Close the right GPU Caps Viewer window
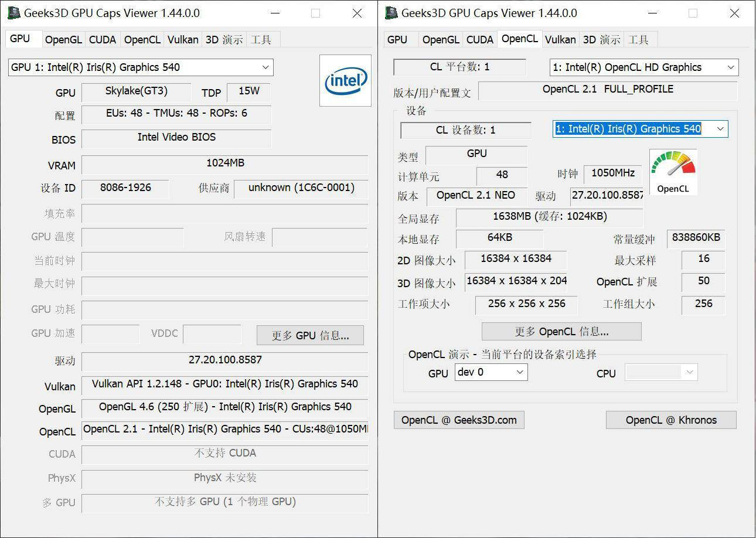Image resolution: width=756 pixels, height=538 pixels. click(x=734, y=13)
